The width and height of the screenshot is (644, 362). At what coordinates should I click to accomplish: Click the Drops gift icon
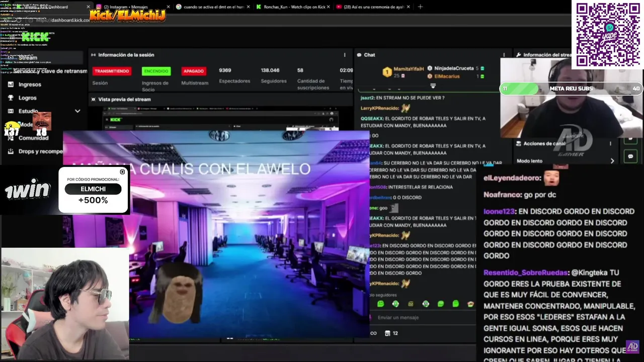click(11, 151)
